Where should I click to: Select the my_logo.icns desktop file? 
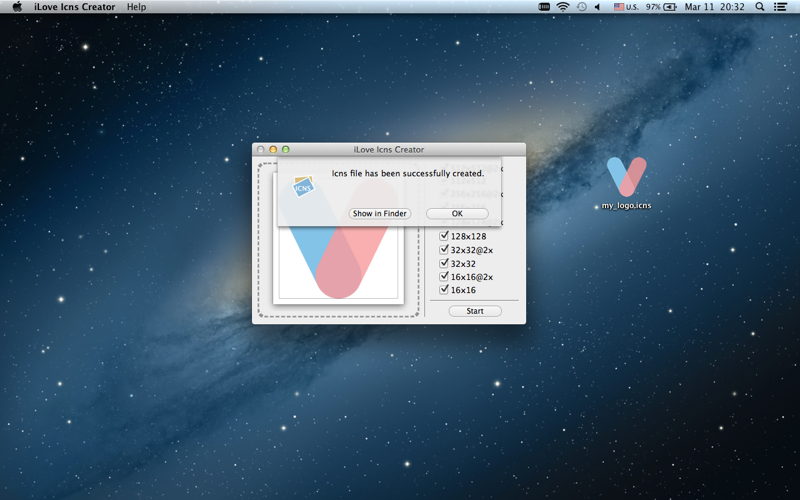click(x=627, y=183)
